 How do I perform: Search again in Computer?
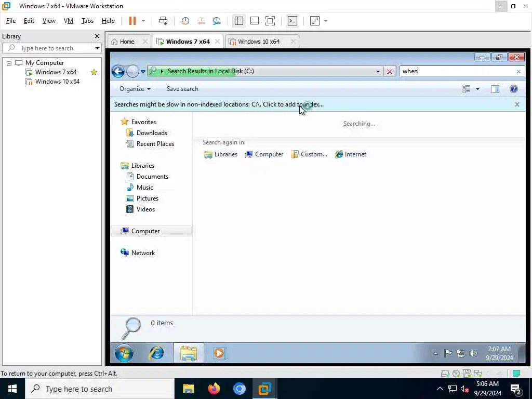264,154
